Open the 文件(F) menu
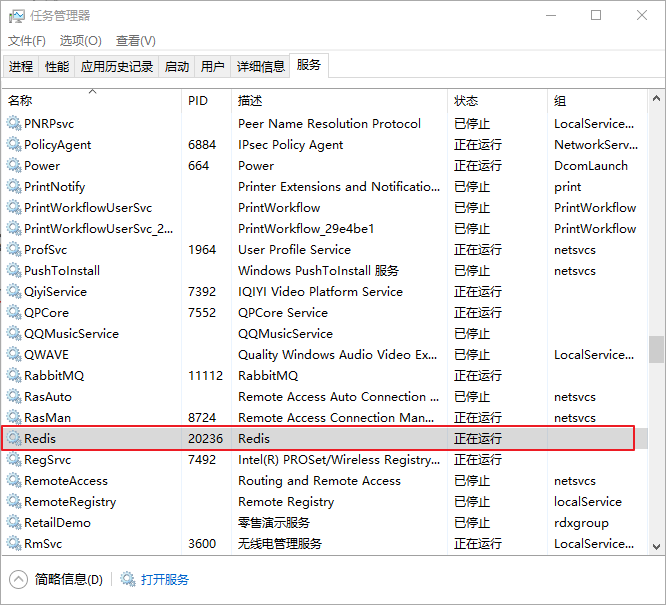 click(x=27, y=41)
